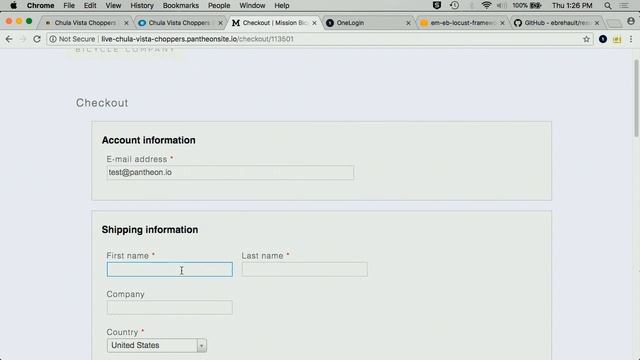Click the macOS red close window button

tap(9, 21)
